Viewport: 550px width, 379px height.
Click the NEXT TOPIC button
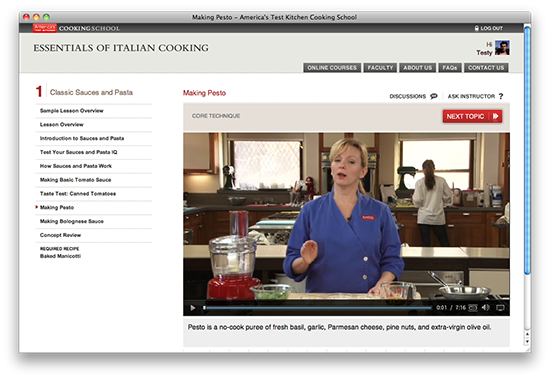[x=472, y=117]
